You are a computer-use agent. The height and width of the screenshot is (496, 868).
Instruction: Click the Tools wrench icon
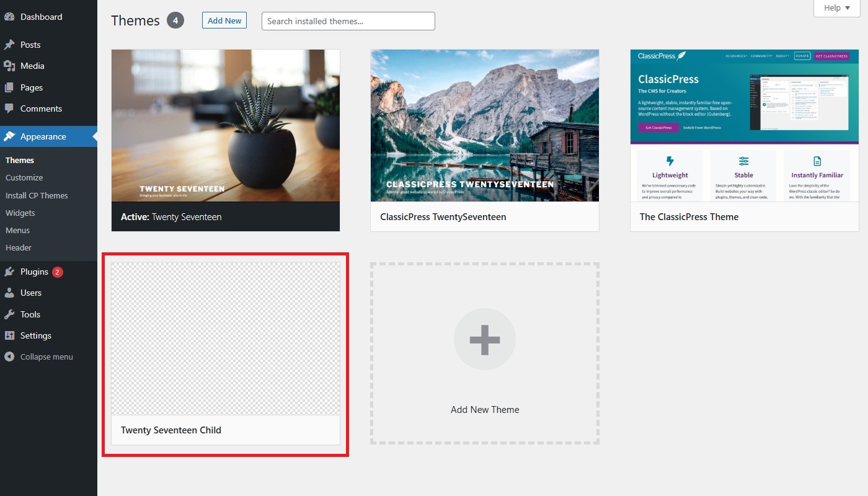(x=9, y=314)
